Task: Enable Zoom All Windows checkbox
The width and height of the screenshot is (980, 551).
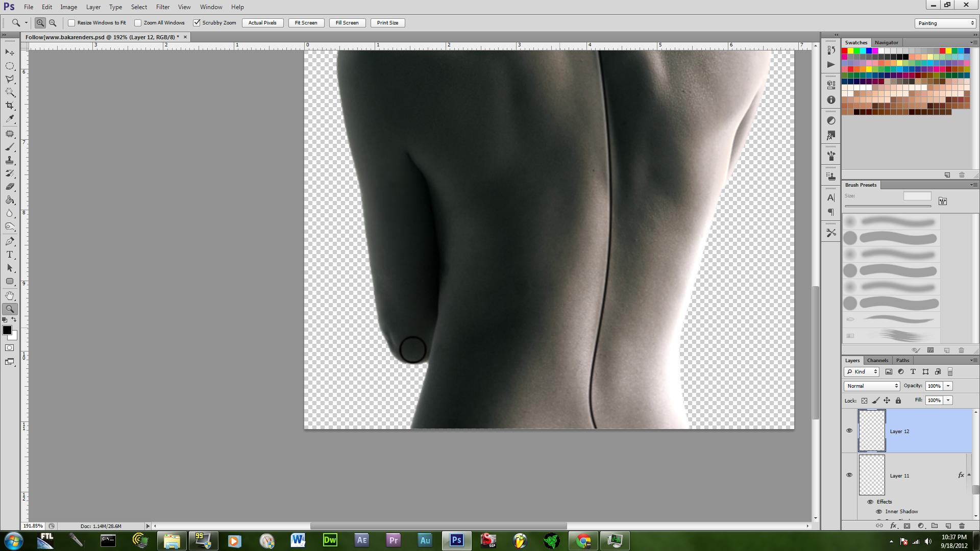Action: pos(138,23)
